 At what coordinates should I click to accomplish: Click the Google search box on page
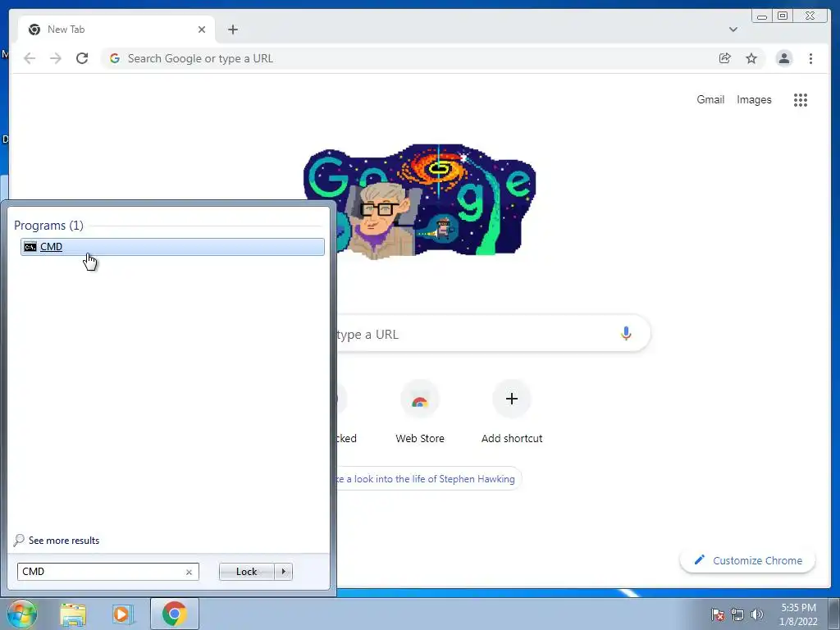(493, 334)
